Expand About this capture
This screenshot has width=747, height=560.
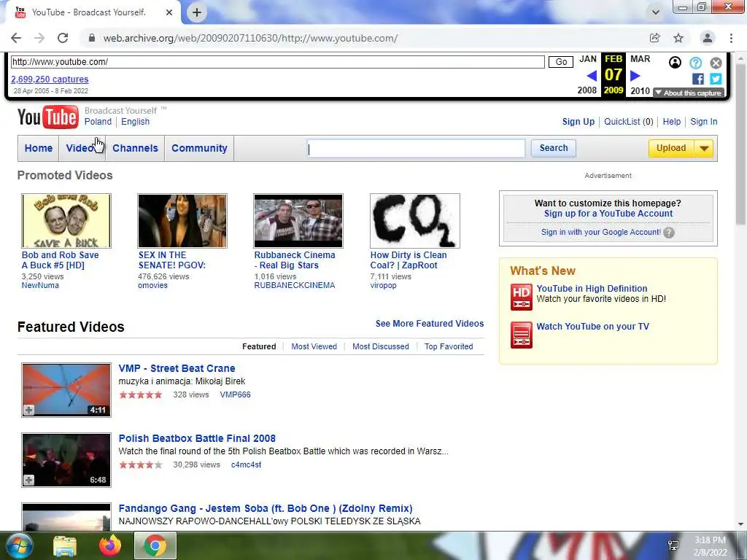(689, 93)
